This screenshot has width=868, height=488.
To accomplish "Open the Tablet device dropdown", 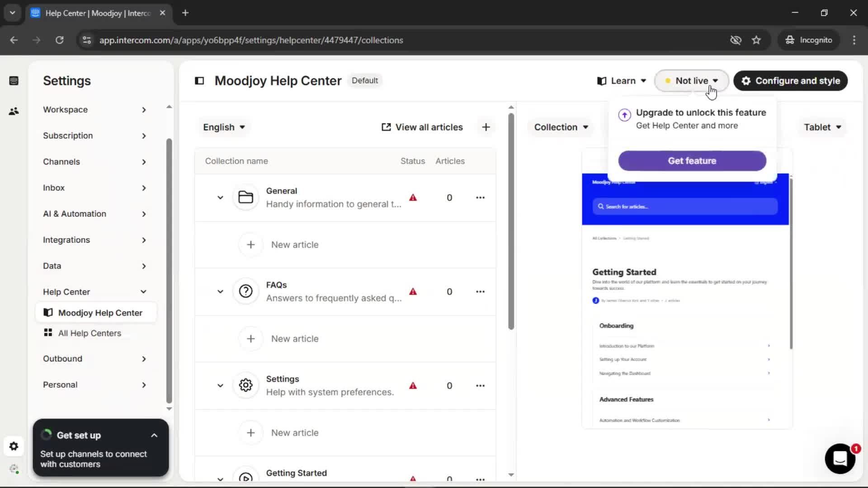I will click(x=822, y=127).
